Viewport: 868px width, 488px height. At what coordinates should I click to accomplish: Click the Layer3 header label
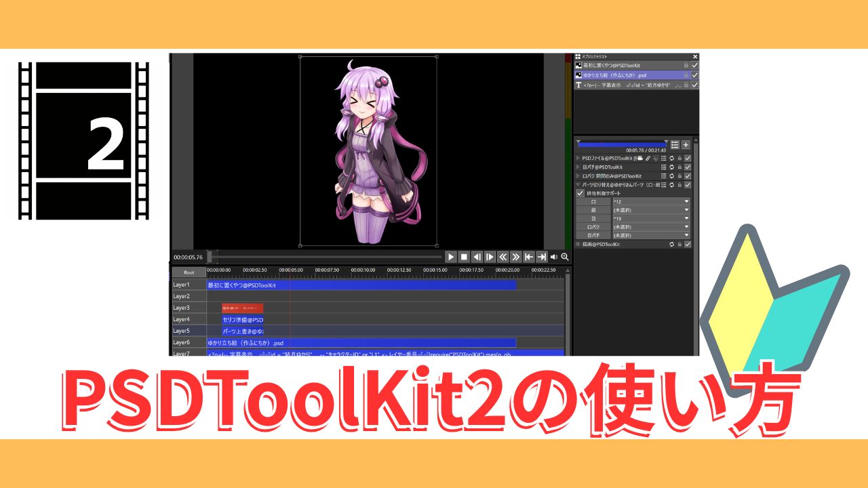pyautogui.click(x=181, y=308)
